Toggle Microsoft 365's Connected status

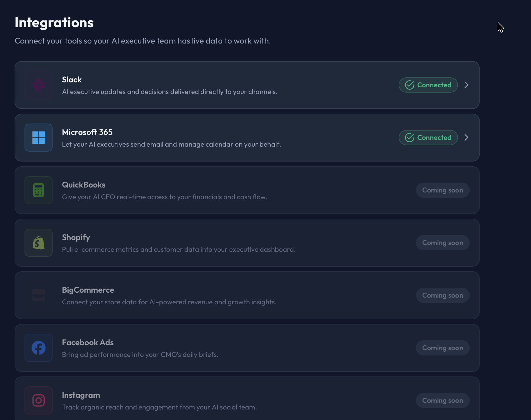428,138
